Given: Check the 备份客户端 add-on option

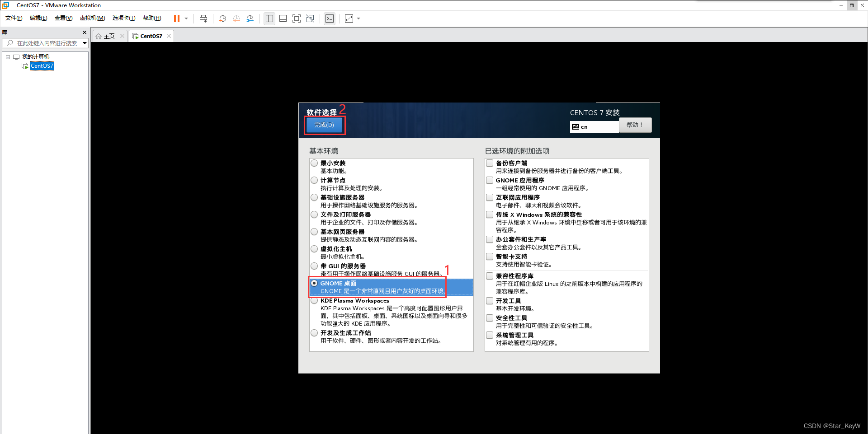Looking at the screenshot, I should pos(490,163).
